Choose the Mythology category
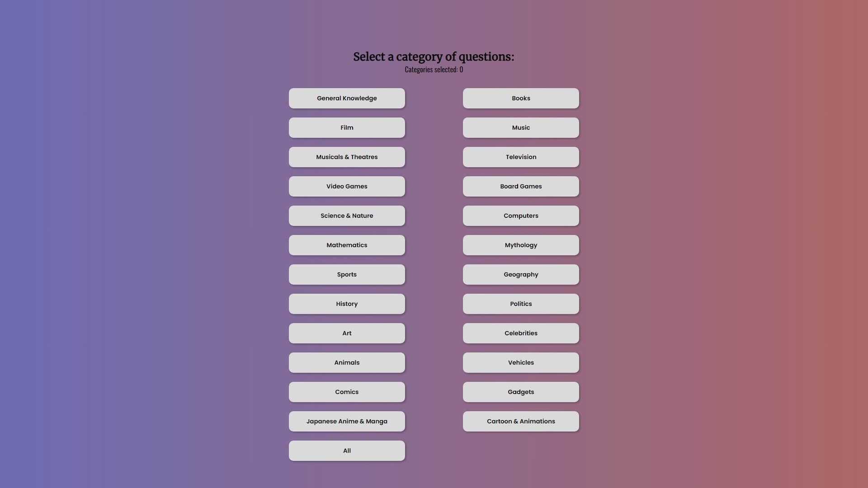Image resolution: width=868 pixels, height=488 pixels. [520, 245]
